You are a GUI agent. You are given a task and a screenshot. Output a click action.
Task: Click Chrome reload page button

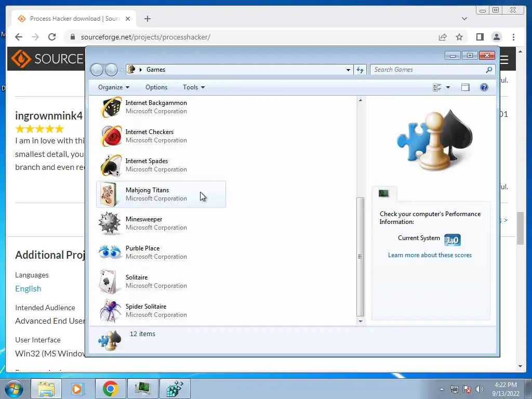point(52,37)
